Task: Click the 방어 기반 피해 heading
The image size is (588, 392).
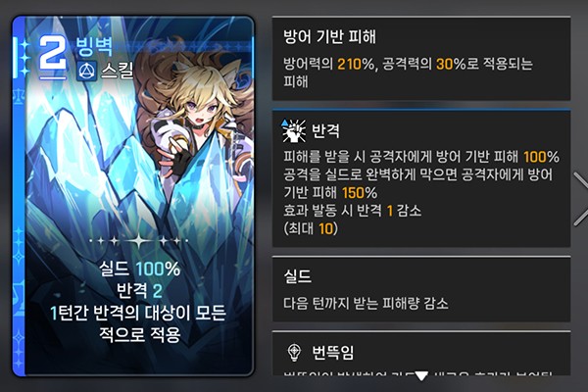Action: [x=329, y=37]
